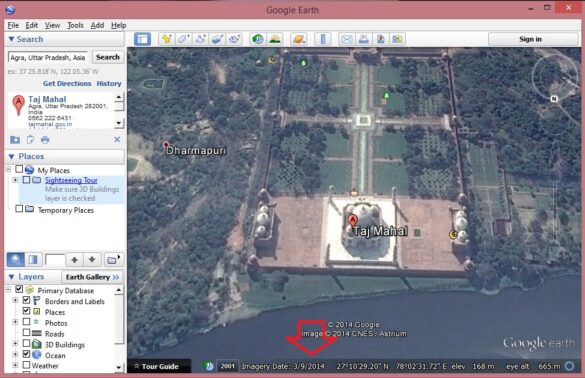Image resolution: width=585 pixels, height=378 pixels.
Task: Open the Add menu
Action: click(x=97, y=25)
